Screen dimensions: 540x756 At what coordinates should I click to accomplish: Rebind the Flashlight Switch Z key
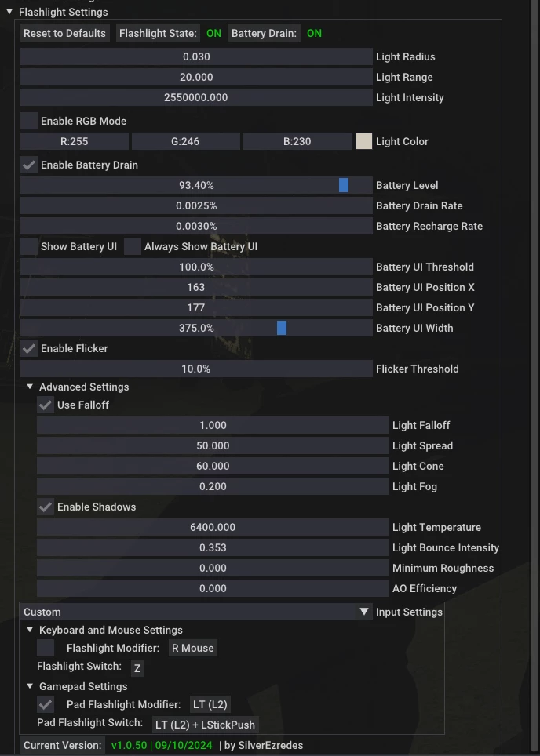[x=137, y=668]
